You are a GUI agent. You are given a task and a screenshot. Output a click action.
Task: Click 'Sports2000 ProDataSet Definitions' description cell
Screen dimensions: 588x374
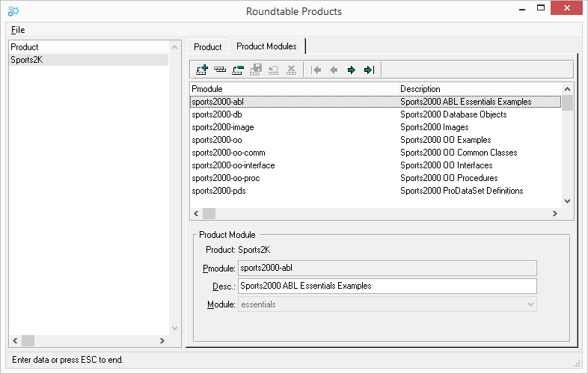(462, 191)
